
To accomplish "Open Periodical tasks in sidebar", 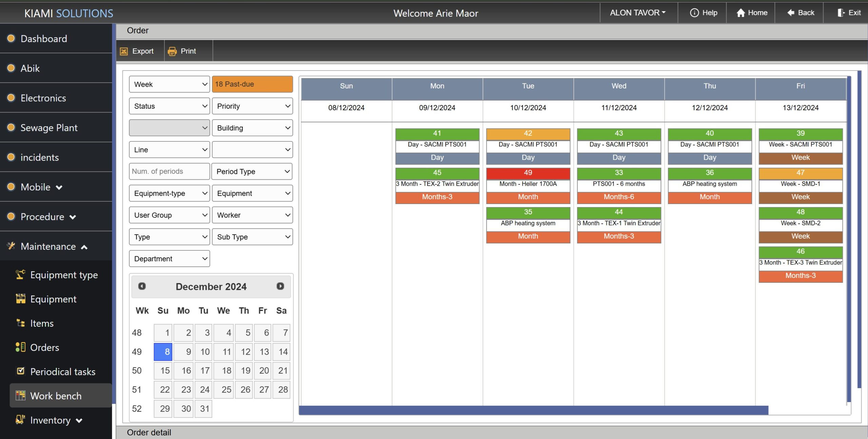I will click(x=63, y=372).
